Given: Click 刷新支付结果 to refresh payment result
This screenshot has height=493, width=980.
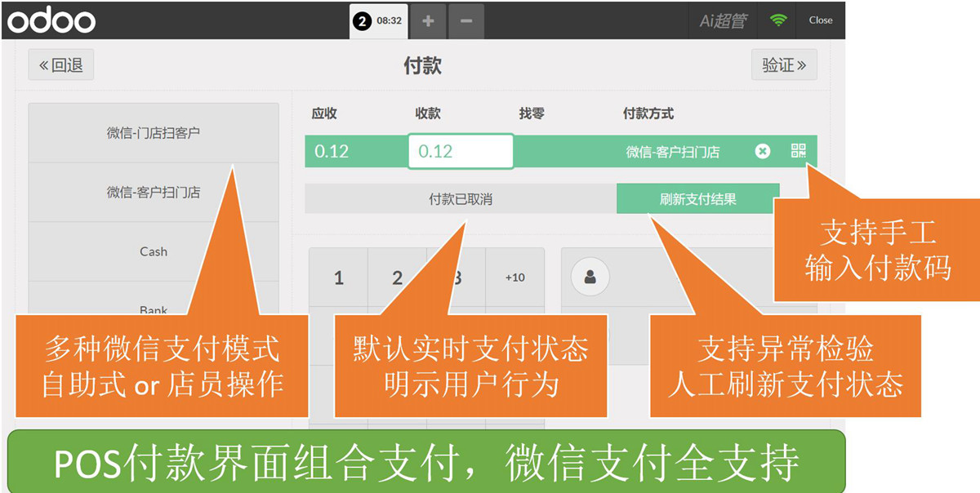Looking at the screenshot, I should click(698, 198).
